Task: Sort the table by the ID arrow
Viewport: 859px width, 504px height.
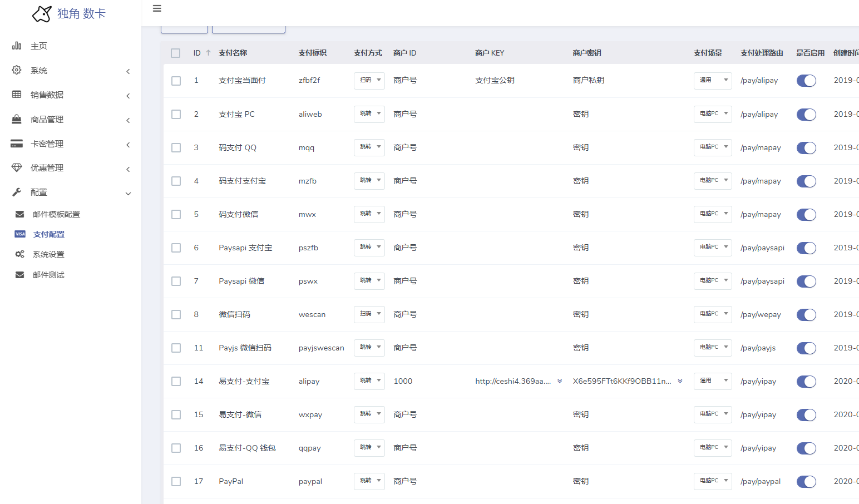Action: pyautogui.click(x=208, y=53)
